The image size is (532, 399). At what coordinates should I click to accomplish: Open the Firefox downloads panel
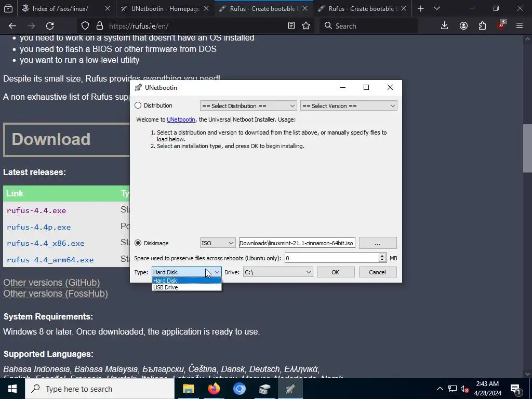tap(445, 26)
